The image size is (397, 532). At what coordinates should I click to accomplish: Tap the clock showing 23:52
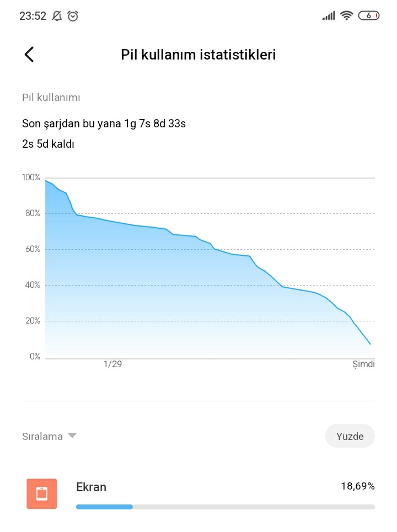click(33, 16)
